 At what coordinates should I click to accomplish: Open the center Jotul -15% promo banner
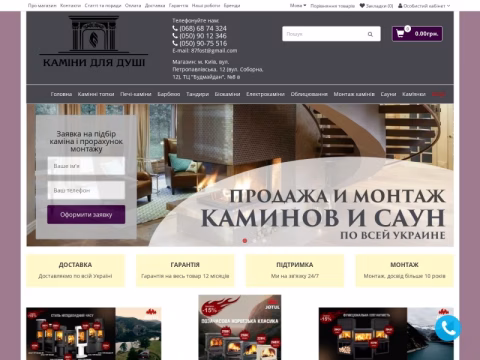(240, 327)
